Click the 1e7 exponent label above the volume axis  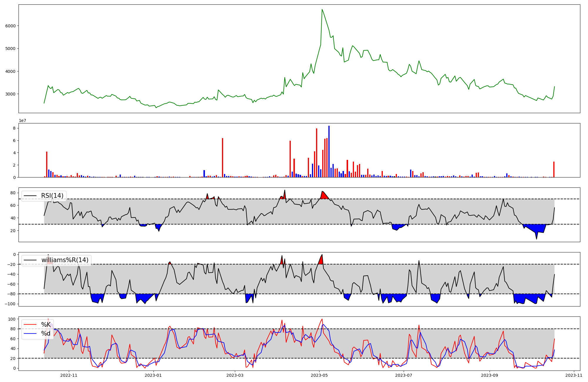(x=23, y=121)
